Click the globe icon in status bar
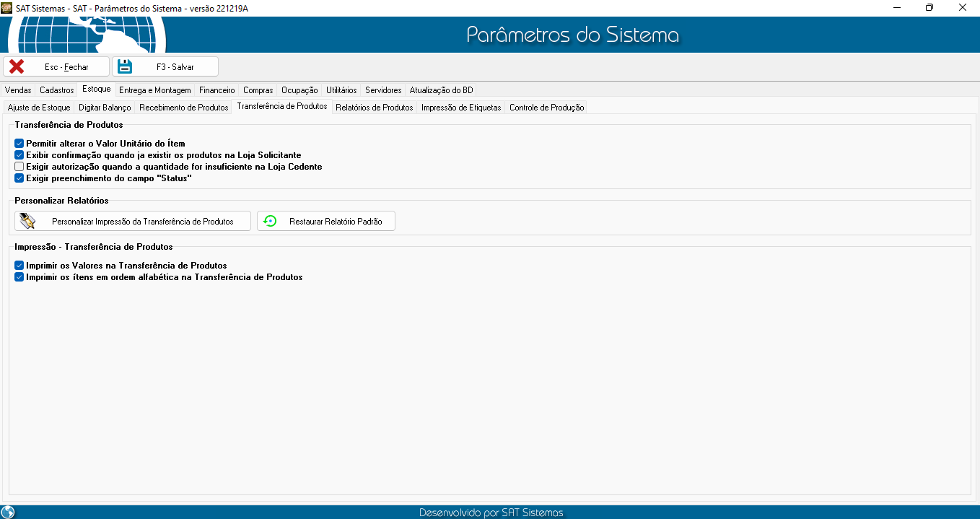Screen dimensions: 980x519 point(8,512)
